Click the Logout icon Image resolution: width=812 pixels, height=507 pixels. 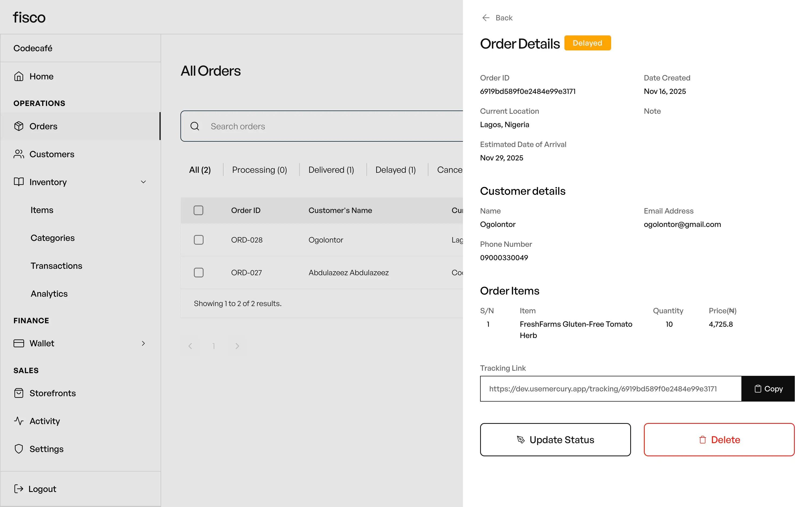(19, 488)
